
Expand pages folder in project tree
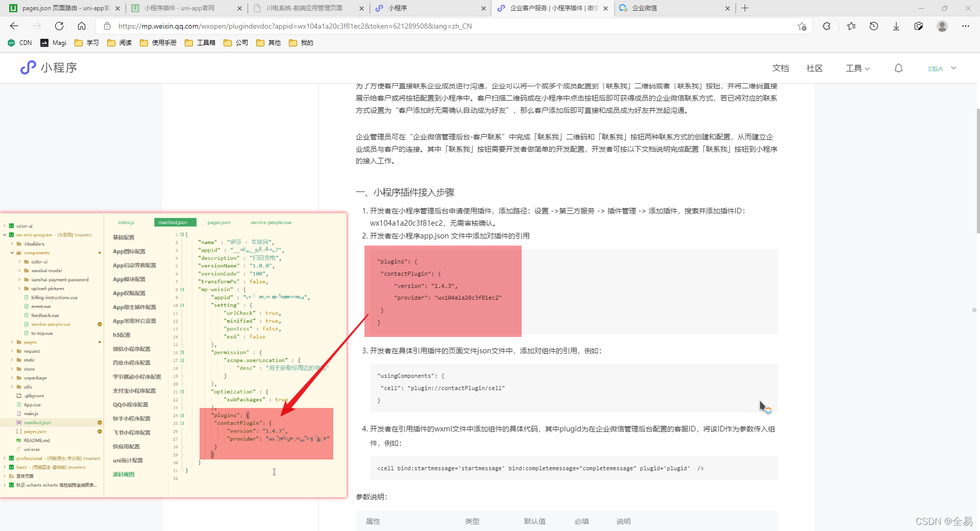click(x=12, y=342)
